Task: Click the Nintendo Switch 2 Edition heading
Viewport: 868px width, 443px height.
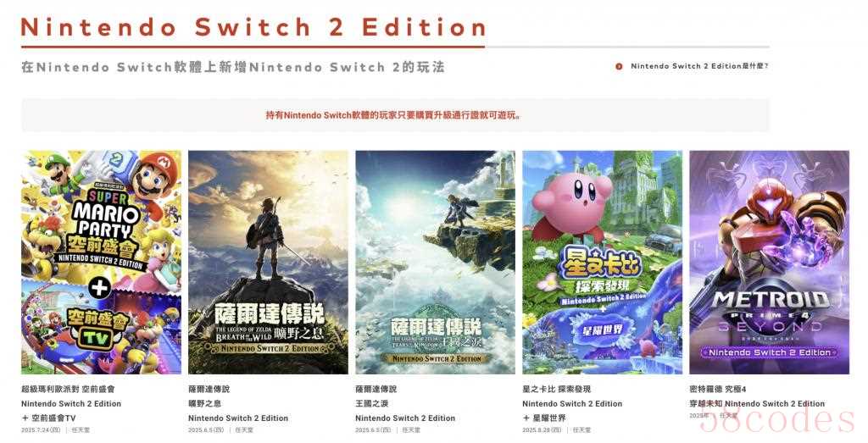Action: [x=253, y=27]
